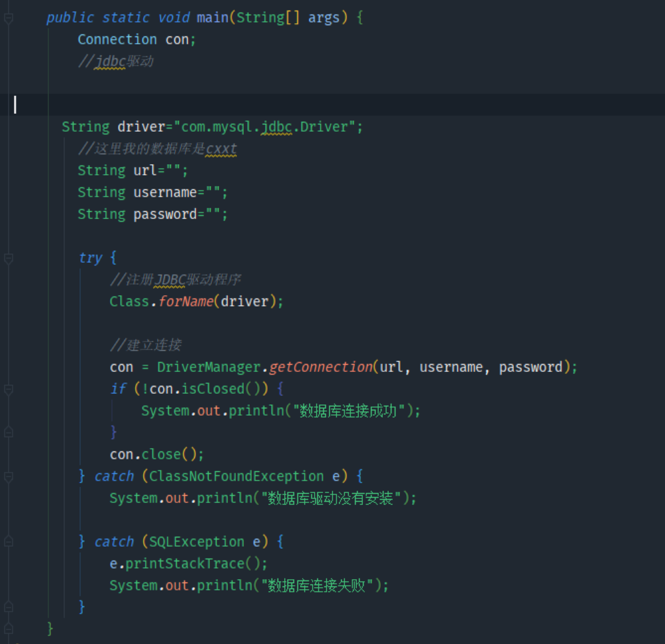This screenshot has width=665, height=644.
Task: Click the con.close() statement
Action: click(x=156, y=455)
